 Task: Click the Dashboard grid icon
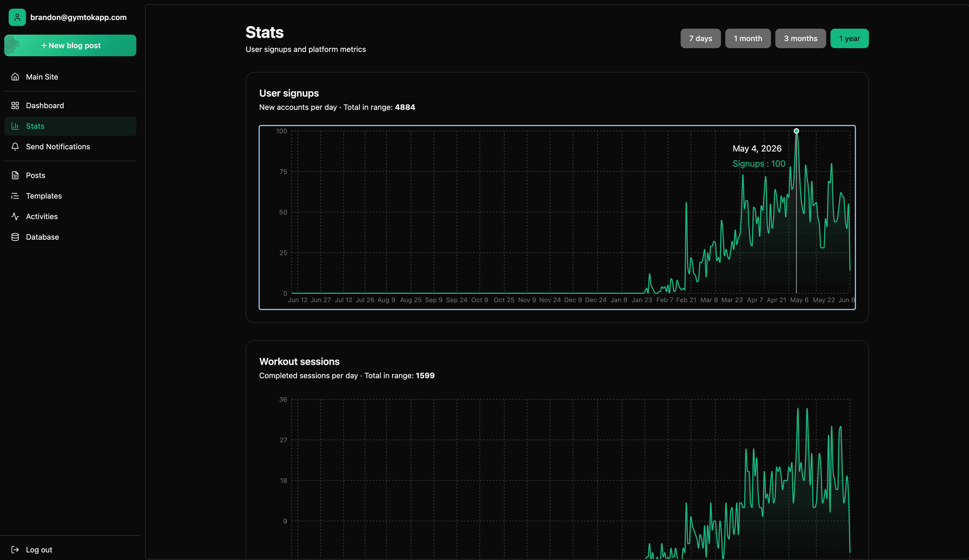[15, 106]
